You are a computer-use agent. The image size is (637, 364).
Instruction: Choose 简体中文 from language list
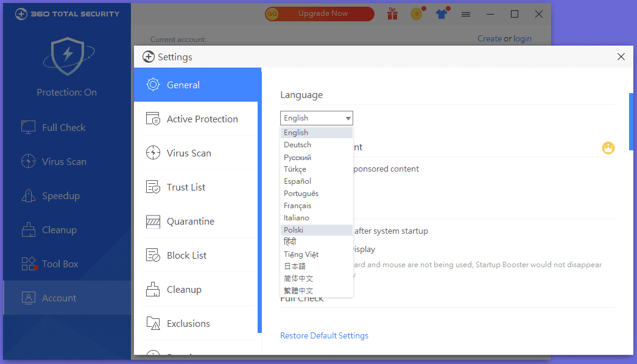click(x=317, y=279)
